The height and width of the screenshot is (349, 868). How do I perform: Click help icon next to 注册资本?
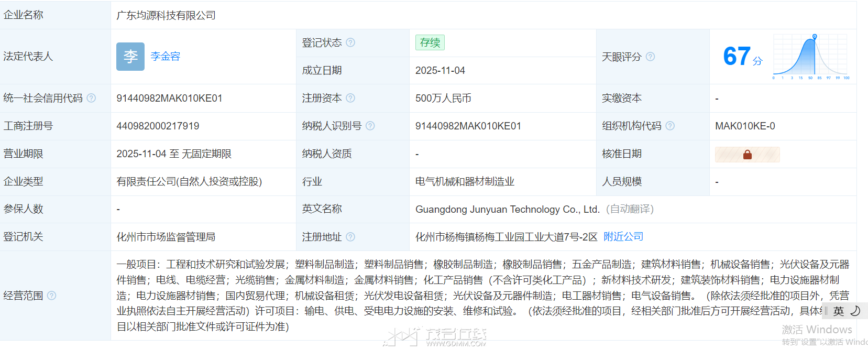tap(350, 98)
